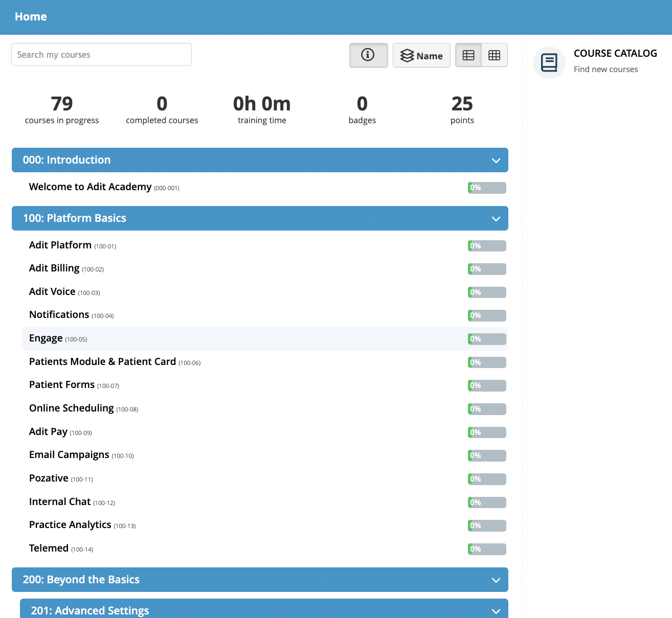Click the 0 badges stat

(362, 109)
